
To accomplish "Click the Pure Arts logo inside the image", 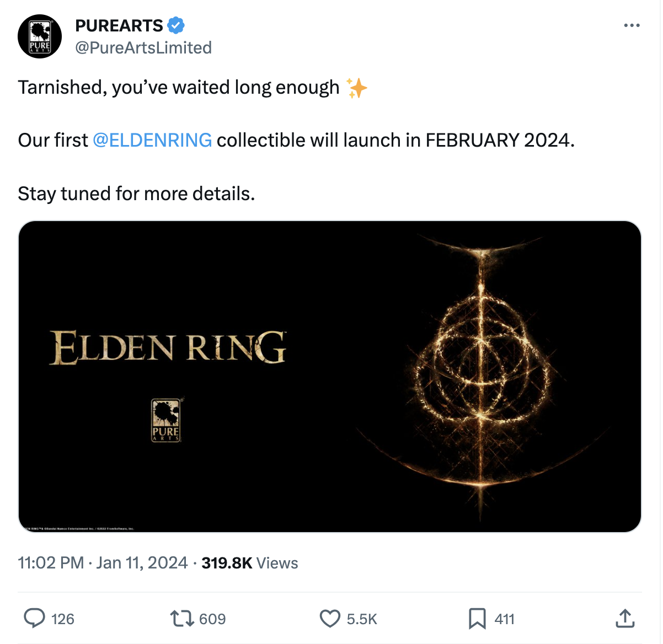I will tap(166, 420).
